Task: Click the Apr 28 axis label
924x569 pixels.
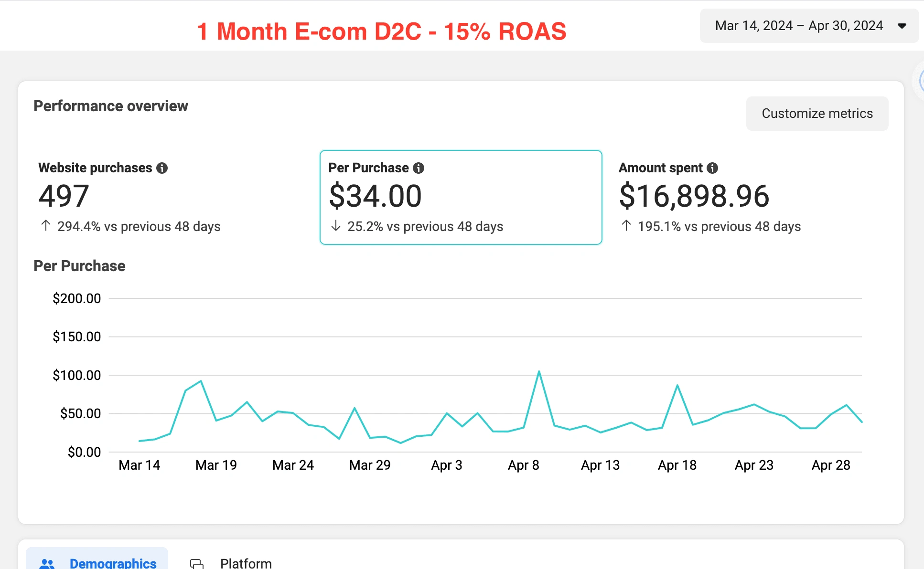Action: 831,465
